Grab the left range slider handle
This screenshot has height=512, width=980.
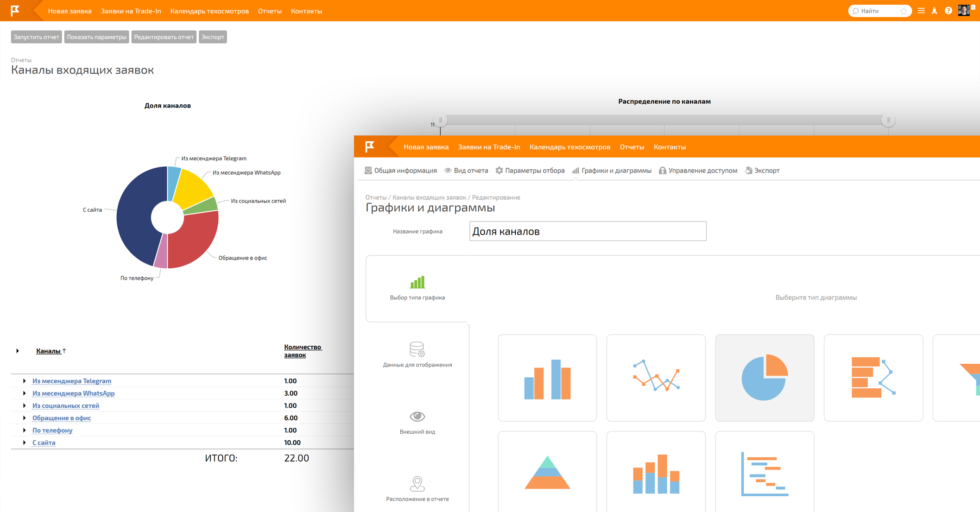point(440,120)
